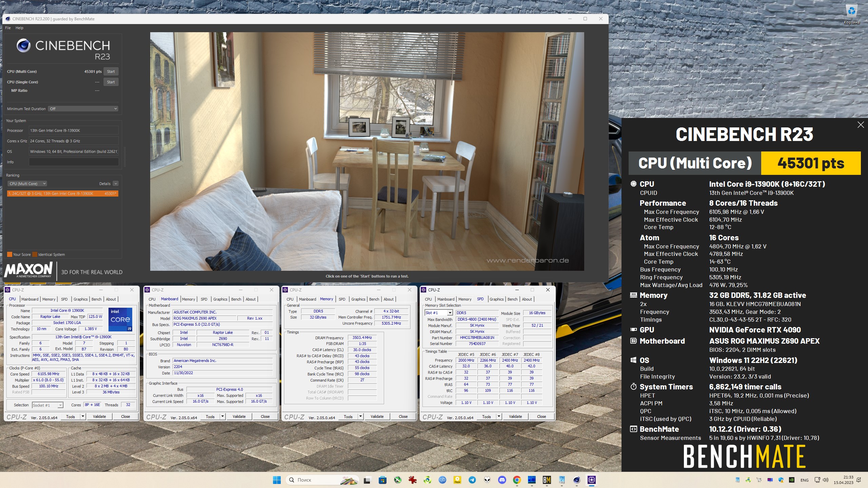Open Task View from the taskbar
This screenshot has width=868, height=488.
coord(367,480)
